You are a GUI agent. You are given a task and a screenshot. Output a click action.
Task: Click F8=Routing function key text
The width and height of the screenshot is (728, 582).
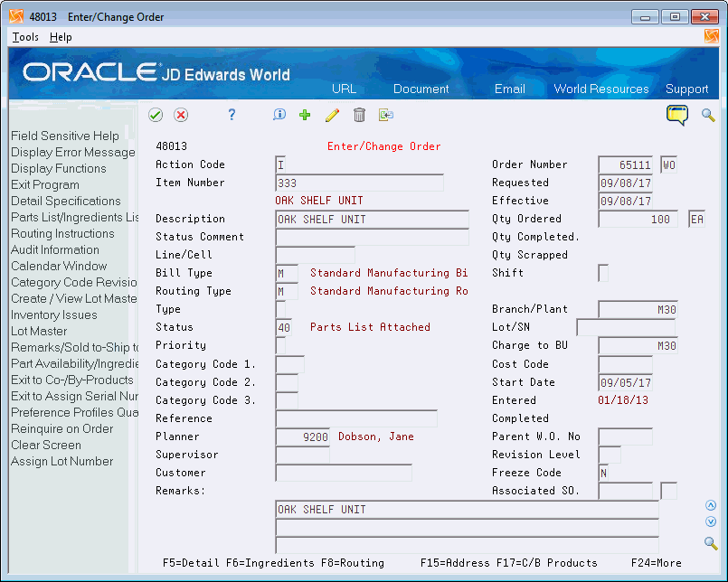point(353,563)
